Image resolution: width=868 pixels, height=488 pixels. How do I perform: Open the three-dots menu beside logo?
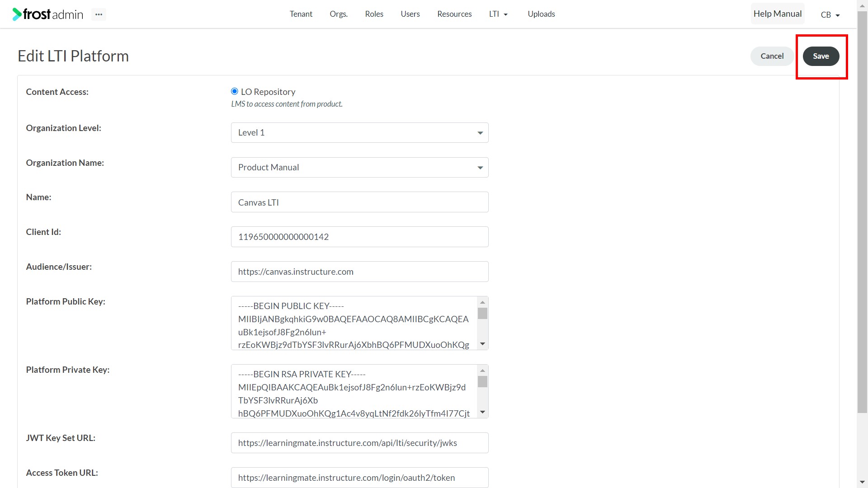[x=99, y=14]
